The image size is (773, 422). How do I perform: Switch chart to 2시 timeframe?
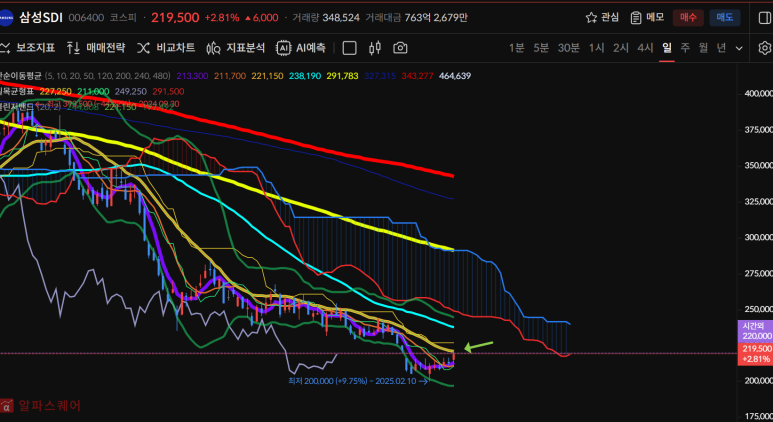[x=621, y=48]
